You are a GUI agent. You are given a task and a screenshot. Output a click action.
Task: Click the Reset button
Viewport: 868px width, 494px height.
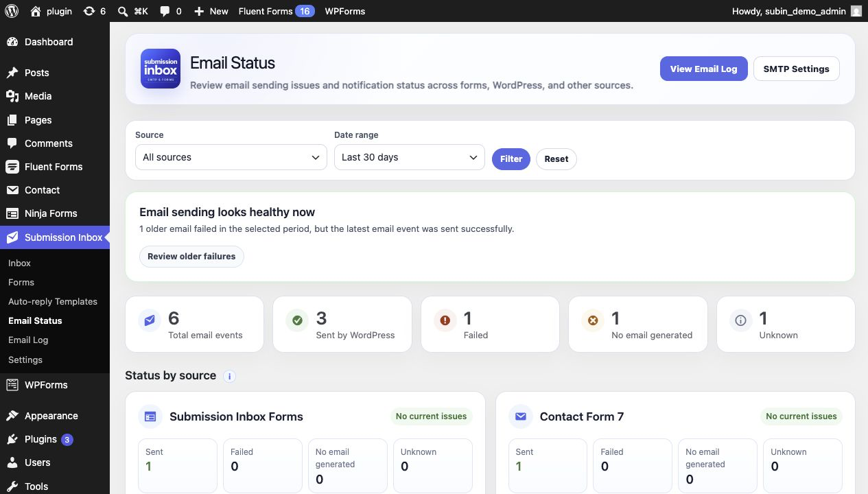click(x=556, y=158)
